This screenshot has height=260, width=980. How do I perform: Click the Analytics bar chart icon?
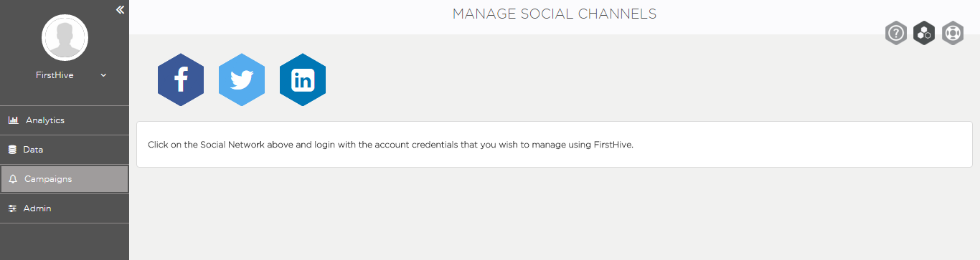pos(13,120)
